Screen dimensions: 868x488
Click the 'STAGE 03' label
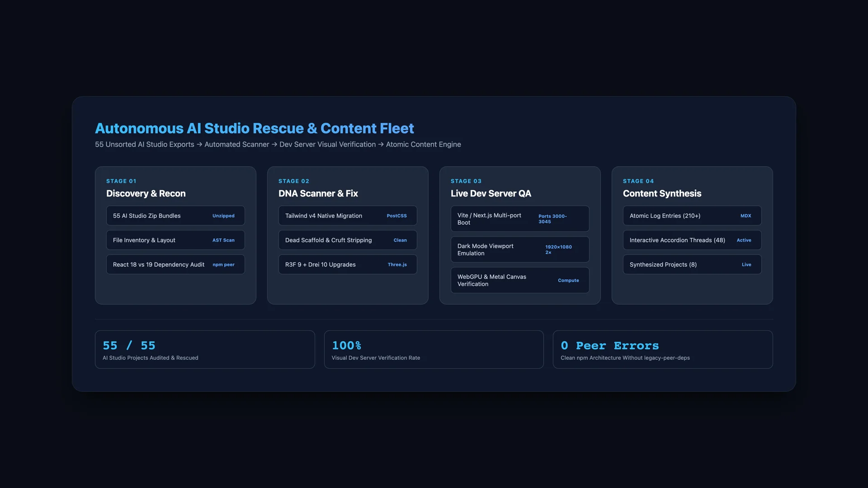466,181
